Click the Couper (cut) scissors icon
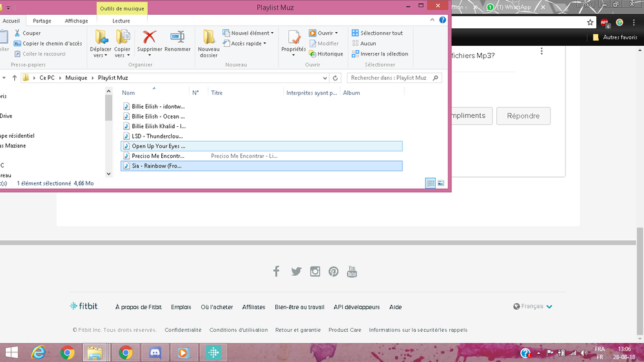This screenshot has width=644, height=362. pos(17,33)
